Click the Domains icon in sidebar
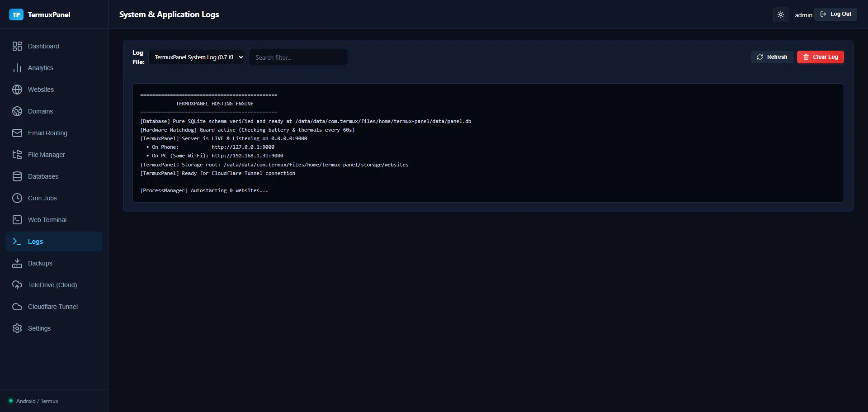The width and height of the screenshot is (868, 412). 17,111
